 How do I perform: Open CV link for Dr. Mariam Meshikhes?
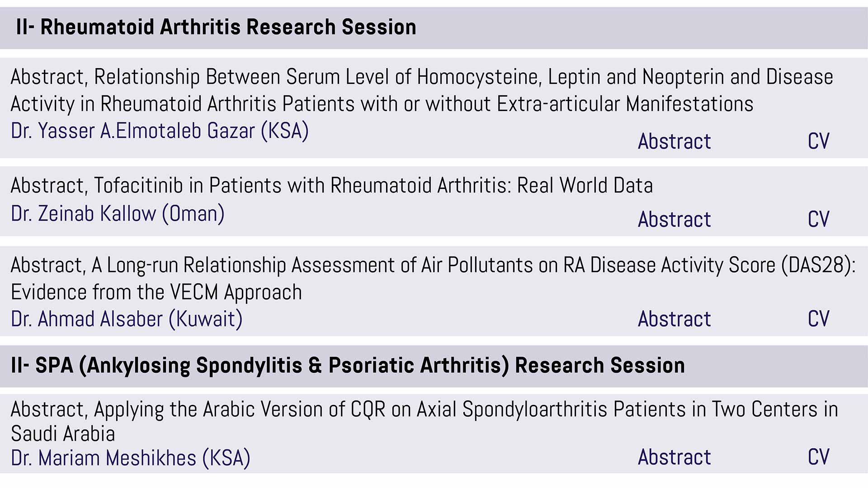tap(819, 457)
